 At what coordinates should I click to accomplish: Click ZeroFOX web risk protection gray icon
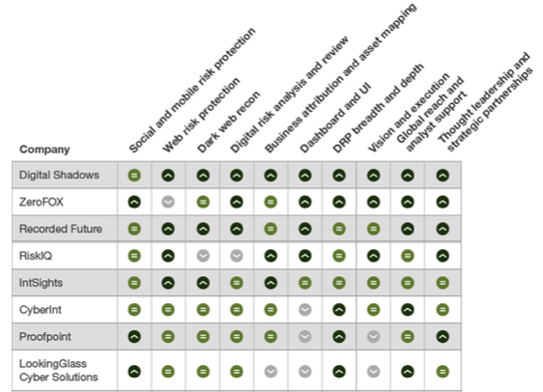[169, 202]
